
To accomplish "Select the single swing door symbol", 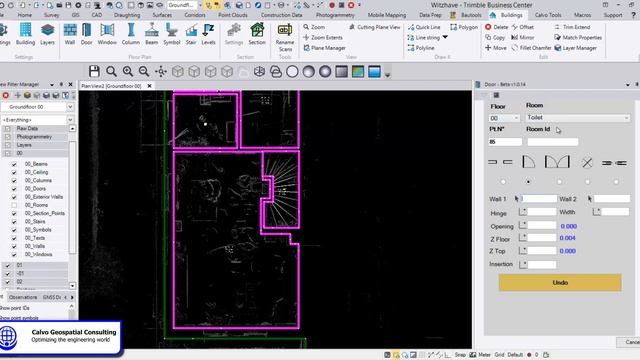I will pos(529,162).
